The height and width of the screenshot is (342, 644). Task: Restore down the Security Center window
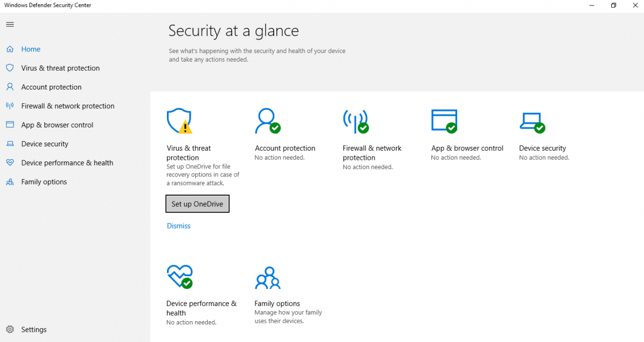(613, 5)
